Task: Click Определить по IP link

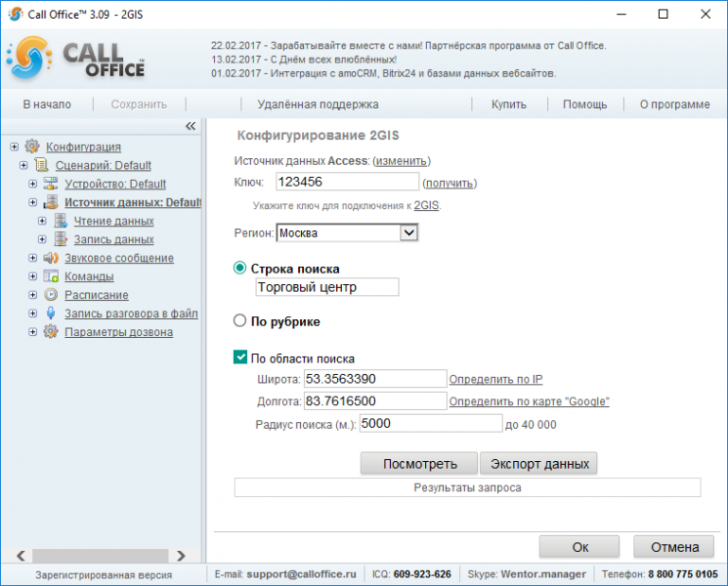Action: (495, 379)
